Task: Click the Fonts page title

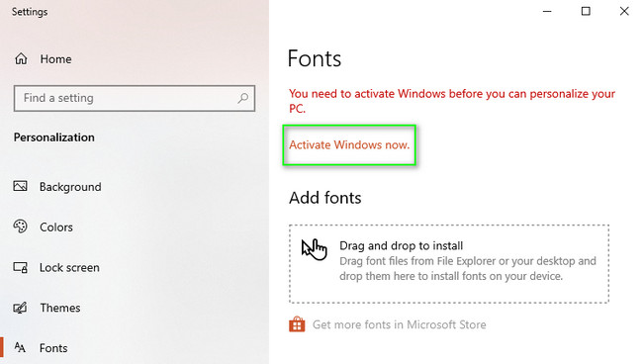Action: [x=315, y=58]
